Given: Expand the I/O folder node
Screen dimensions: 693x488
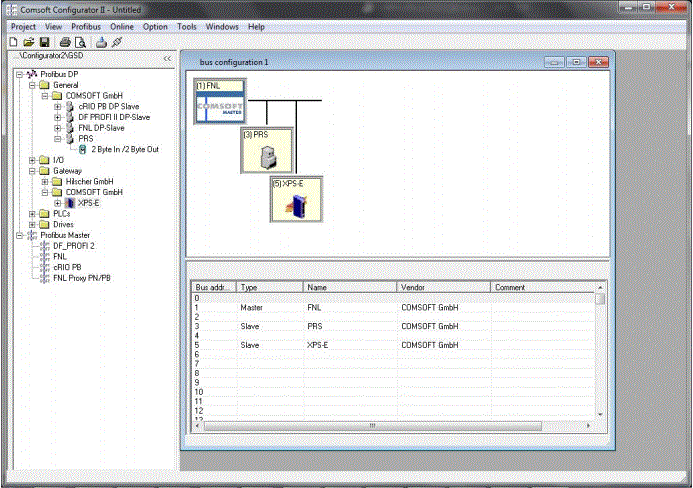Looking at the screenshot, I should click(32, 160).
